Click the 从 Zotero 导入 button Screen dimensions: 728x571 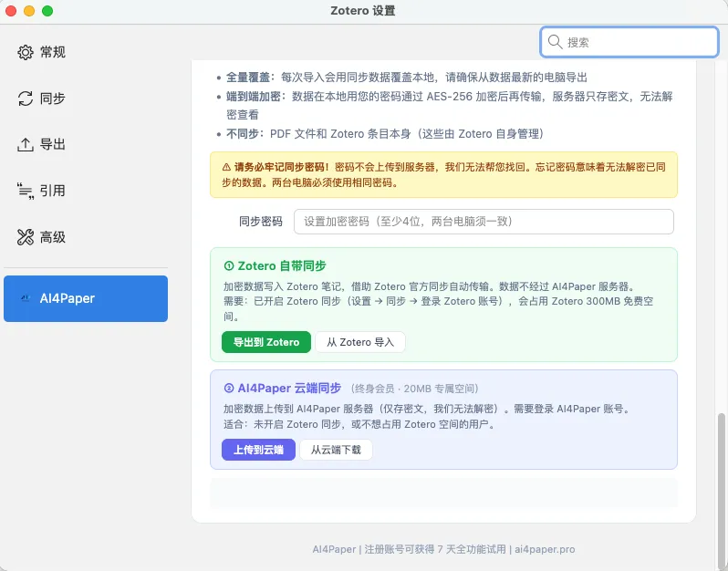click(359, 342)
